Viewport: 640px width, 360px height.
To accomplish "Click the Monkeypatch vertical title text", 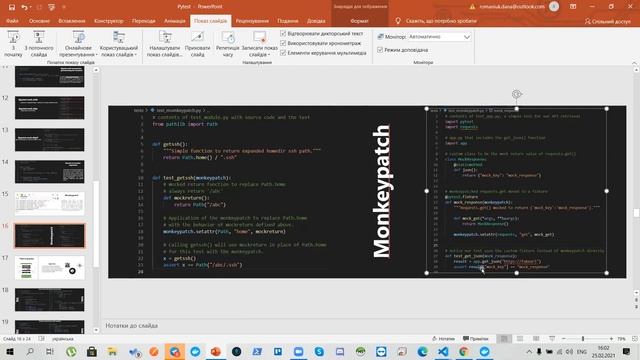I will [382, 191].
